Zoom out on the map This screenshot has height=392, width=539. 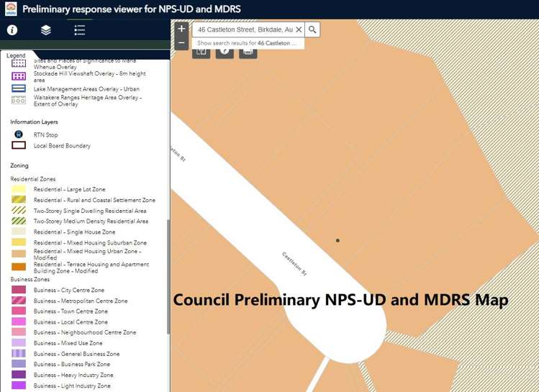tap(181, 43)
